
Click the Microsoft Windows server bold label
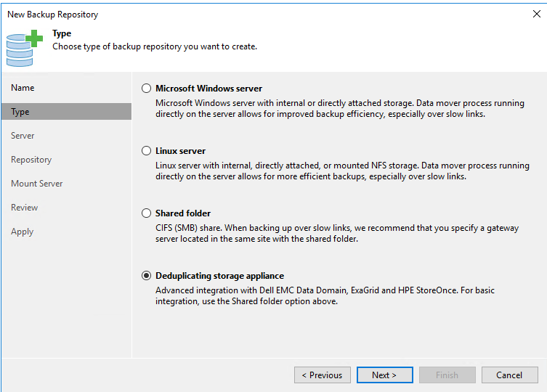pyautogui.click(x=208, y=89)
